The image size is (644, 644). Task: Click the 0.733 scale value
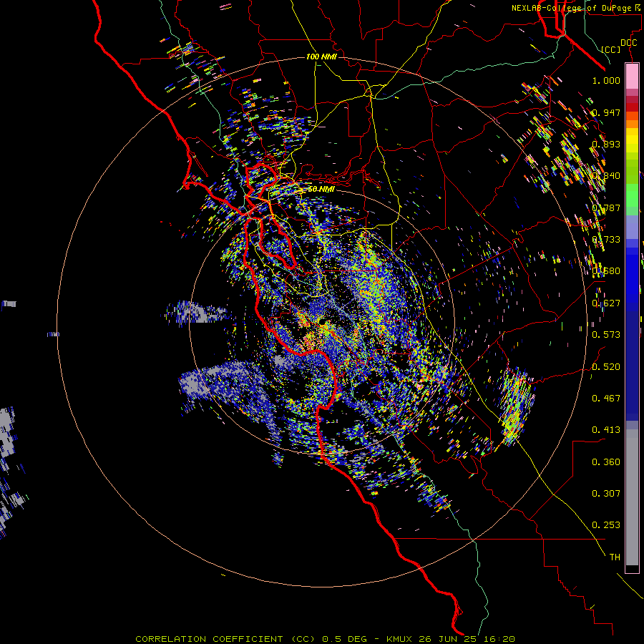point(606,240)
